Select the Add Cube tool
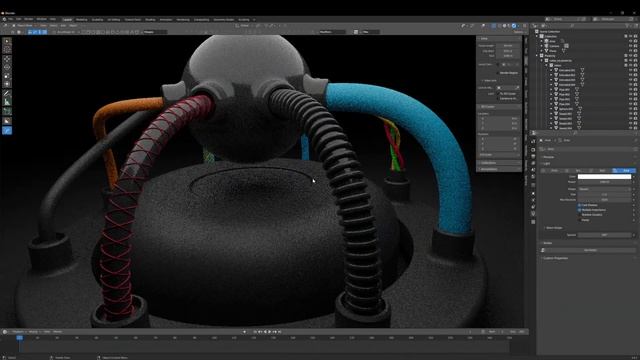Viewport: 640px width, 360px height. point(7,111)
